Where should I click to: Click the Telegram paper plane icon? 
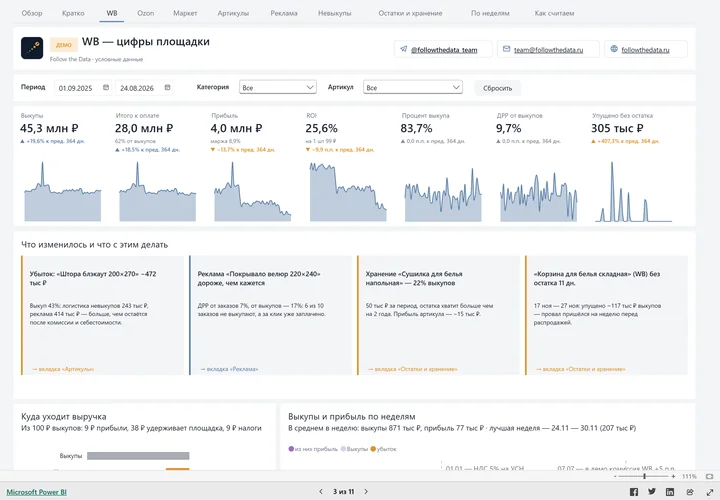[404, 49]
